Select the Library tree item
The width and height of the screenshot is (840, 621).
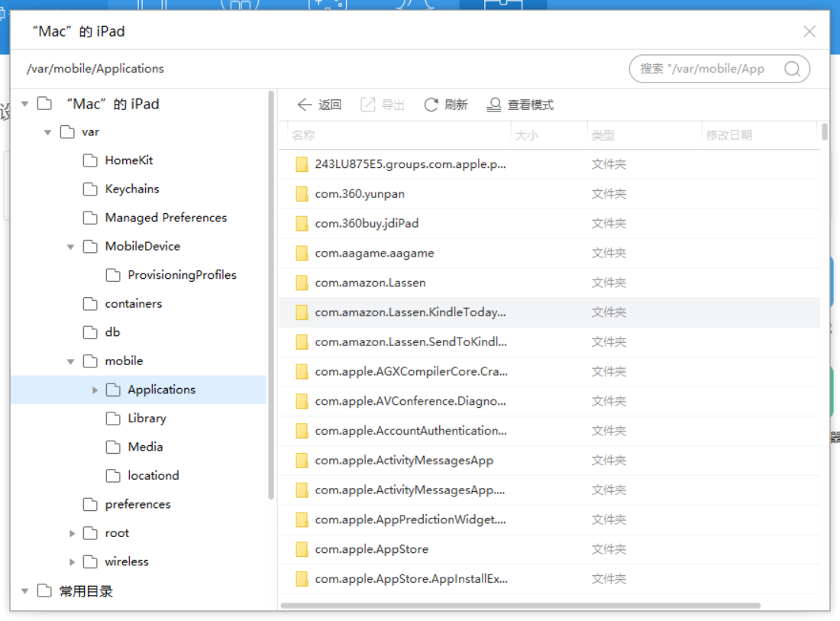point(147,419)
